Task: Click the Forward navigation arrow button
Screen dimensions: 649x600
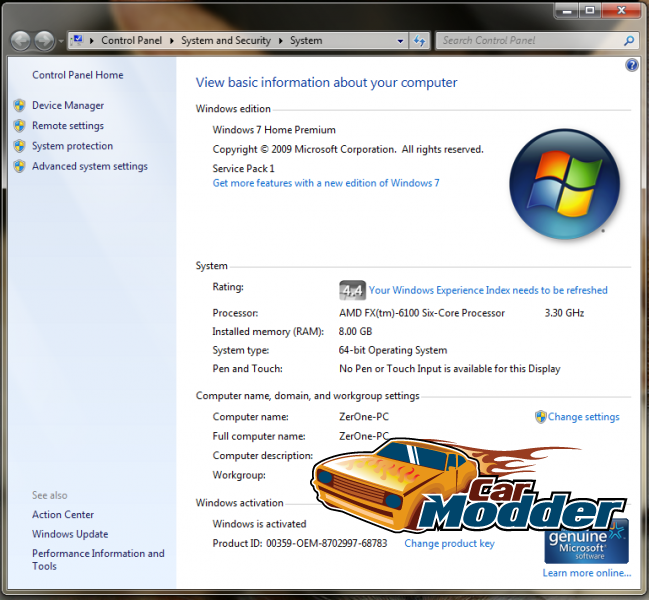Action: tap(44, 41)
